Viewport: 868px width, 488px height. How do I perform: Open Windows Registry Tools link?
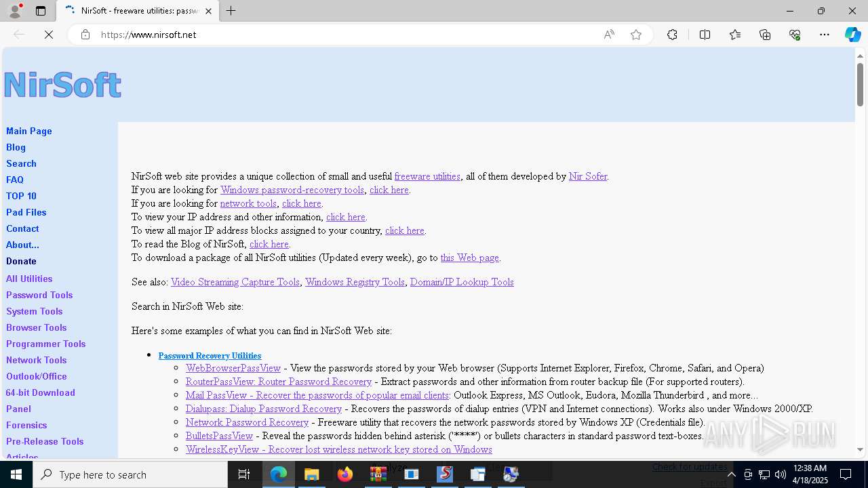click(x=355, y=282)
